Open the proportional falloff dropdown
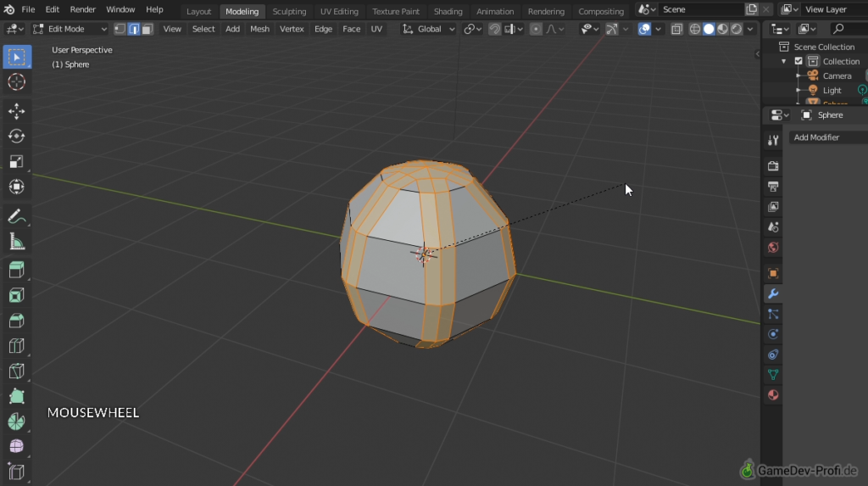The width and height of the screenshot is (868, 486). pyautogui.click(x=555, y=29)
